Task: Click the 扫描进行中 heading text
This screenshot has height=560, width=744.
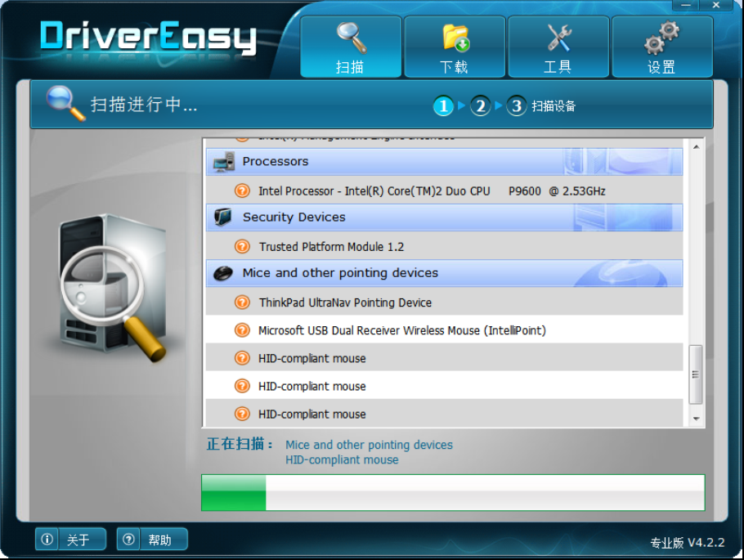Action: [144, 105]
